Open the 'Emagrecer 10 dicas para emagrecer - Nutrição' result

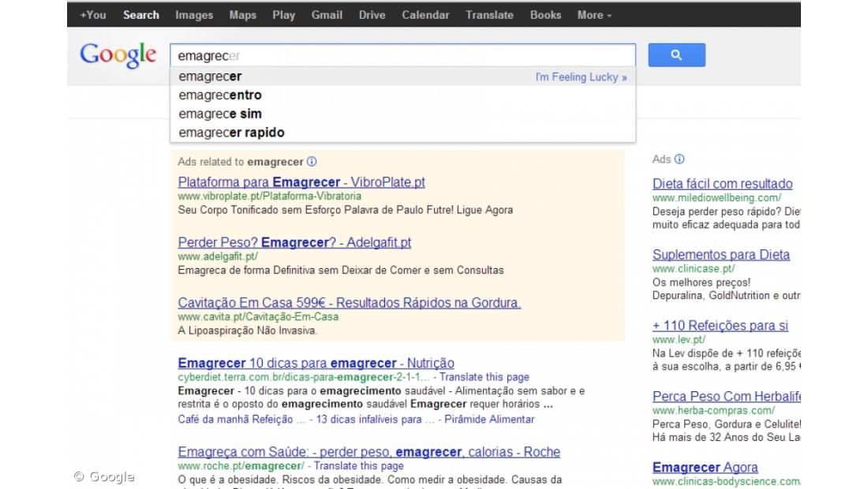tap(315, 363)
